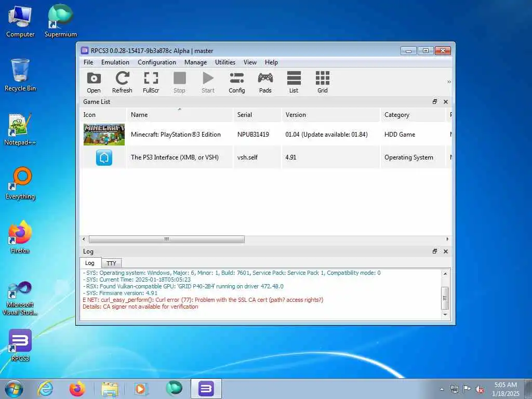
Task: Open the Windows Start button
Action: [14, 389]
